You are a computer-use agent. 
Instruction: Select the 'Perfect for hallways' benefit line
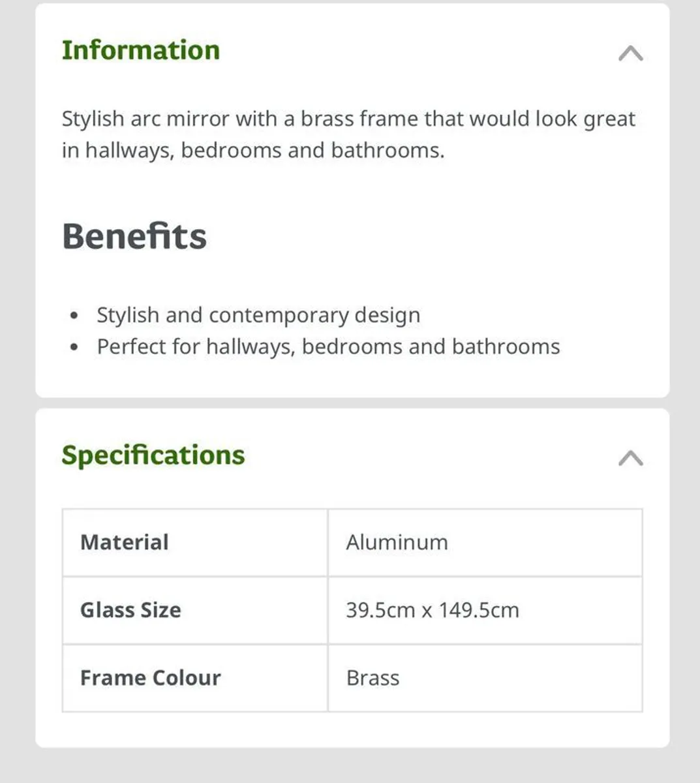pyautogui.click(x=328, y=346)
